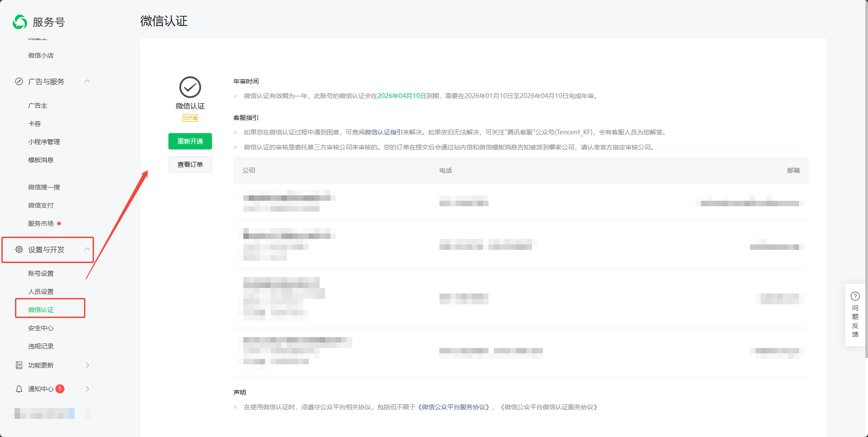This screenshot has width=868, height=437.
Task: Click the green WeChat service account logo
Action: [20, 22]
